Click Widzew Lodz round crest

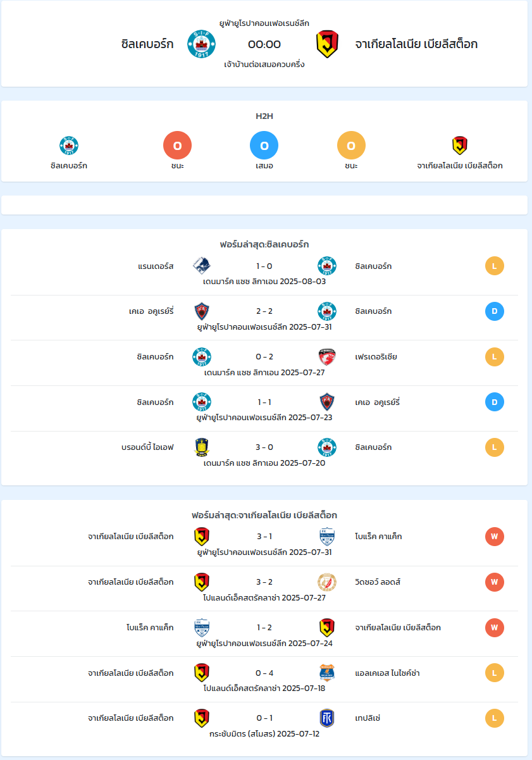pyautogui.click(x=327, y=582)
